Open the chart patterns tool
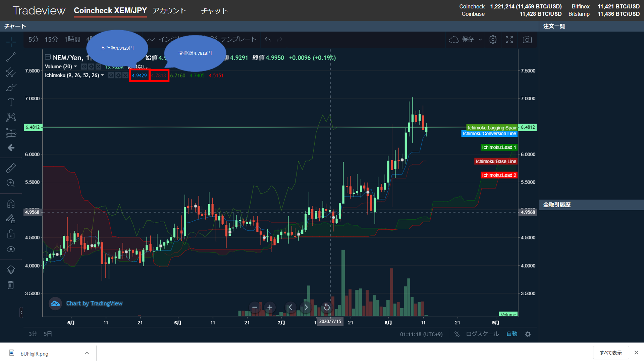Viewport: 644px width, 363px height. [11, 117]
